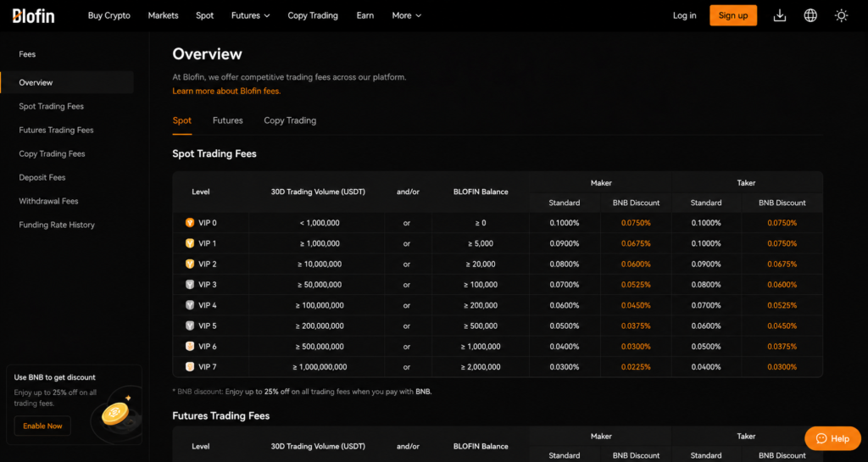The image size is (868, 462).
Task: Open Spot Trading Fees sidebar item
Action: coord(52,106)
